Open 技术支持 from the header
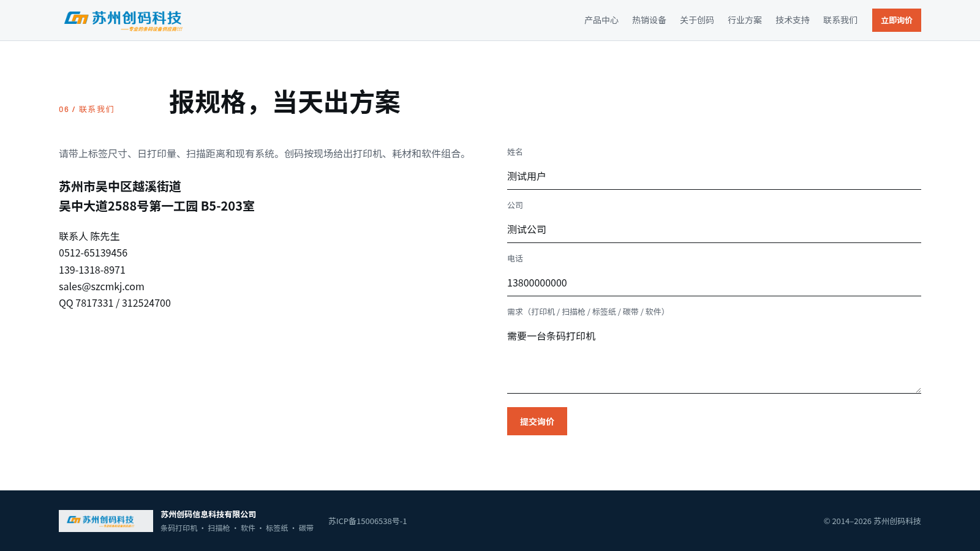The height and width of the screenshot is (551, 980). coord(793,20)
